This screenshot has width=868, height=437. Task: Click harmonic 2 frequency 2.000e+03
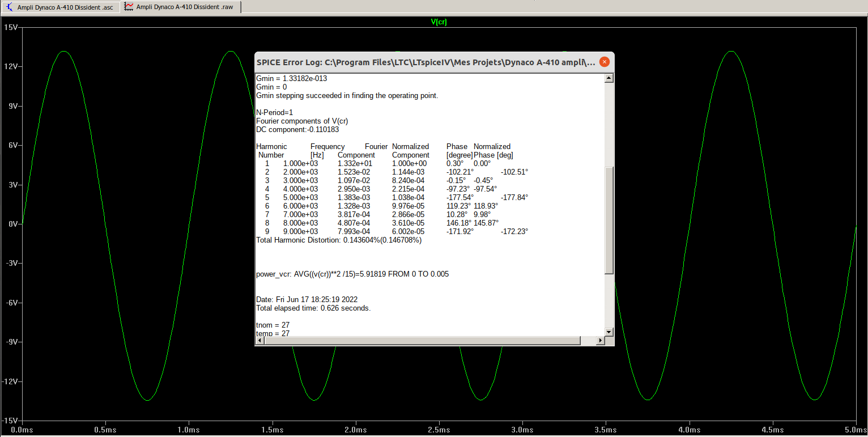pos(300,172)
